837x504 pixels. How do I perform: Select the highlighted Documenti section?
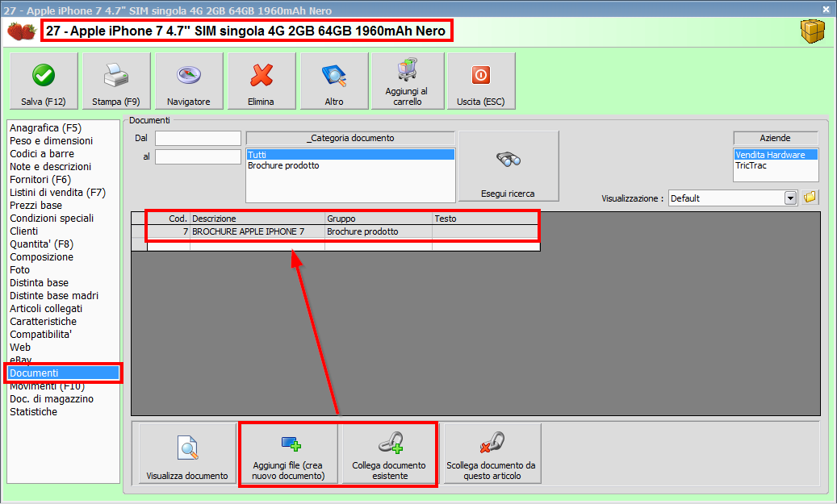click(64, 373)
